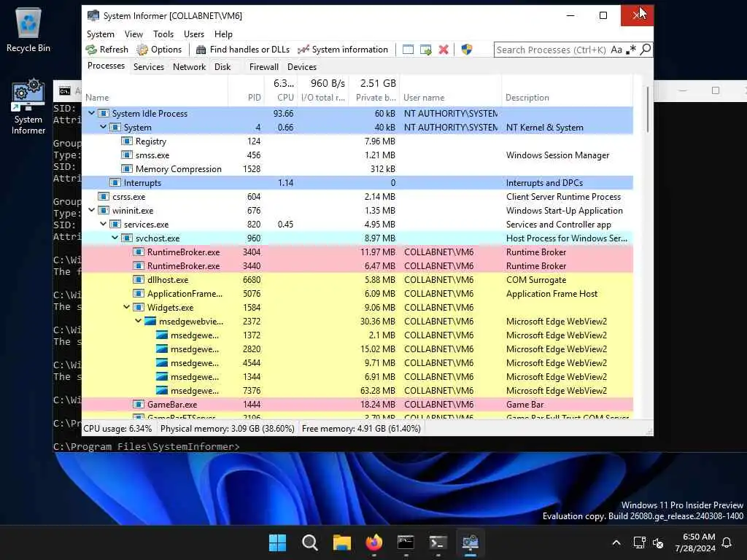Select the smss.exe process icon
This screenshot has height=560, width=747.
127,155
